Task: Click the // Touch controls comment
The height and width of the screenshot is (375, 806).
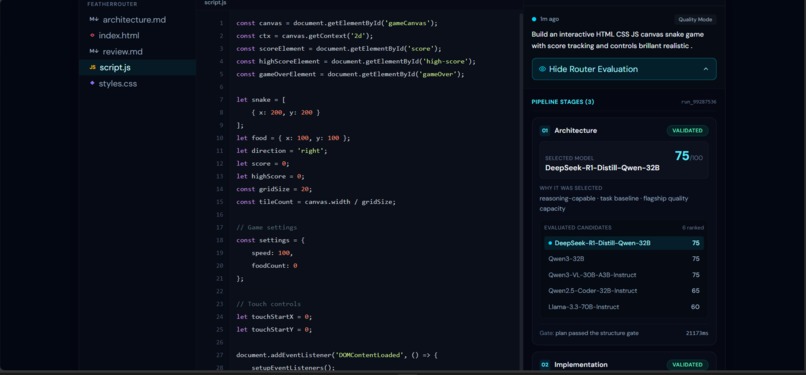Action: click(268, 304)
